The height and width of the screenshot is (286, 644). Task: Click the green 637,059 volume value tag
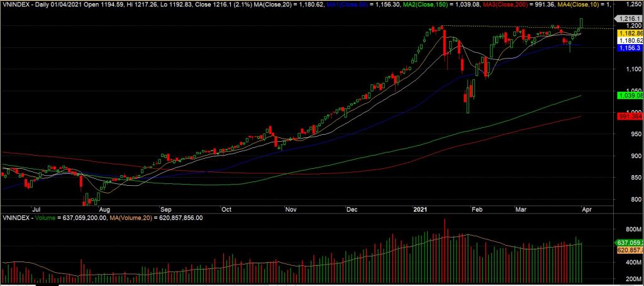[629, 243]
